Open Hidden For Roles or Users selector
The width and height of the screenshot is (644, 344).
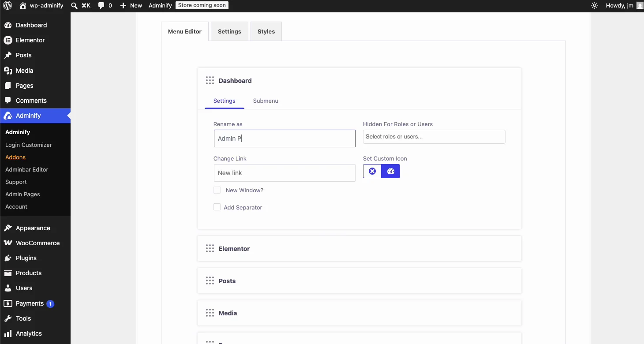pos(434,137)
